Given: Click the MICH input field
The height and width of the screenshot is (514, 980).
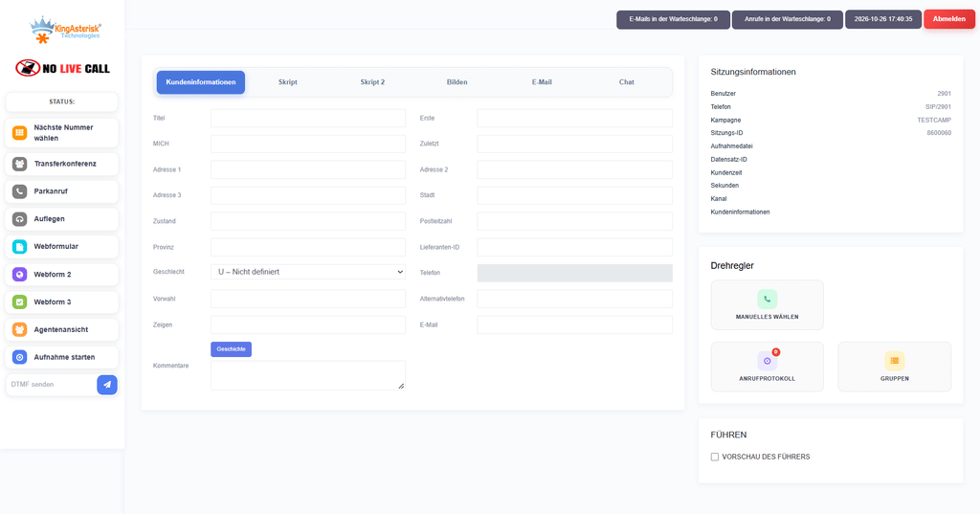Looking at the screenshot, I should coord(307,144).
